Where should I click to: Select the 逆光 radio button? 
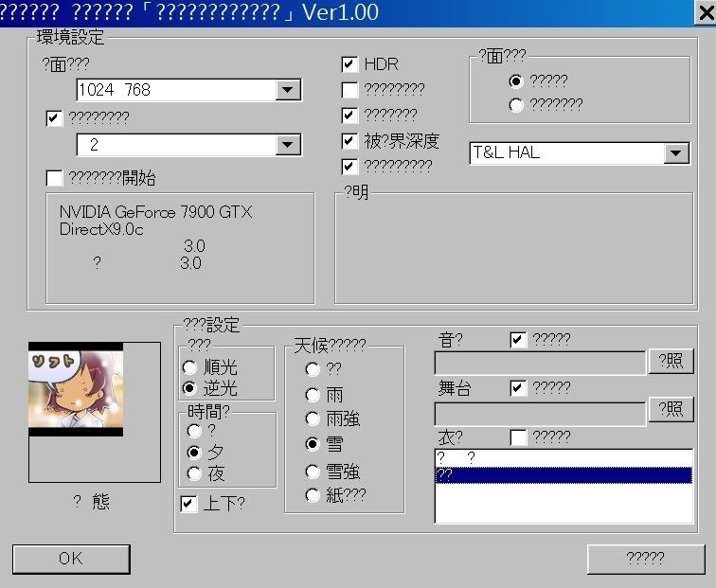(x=190, y=387)
